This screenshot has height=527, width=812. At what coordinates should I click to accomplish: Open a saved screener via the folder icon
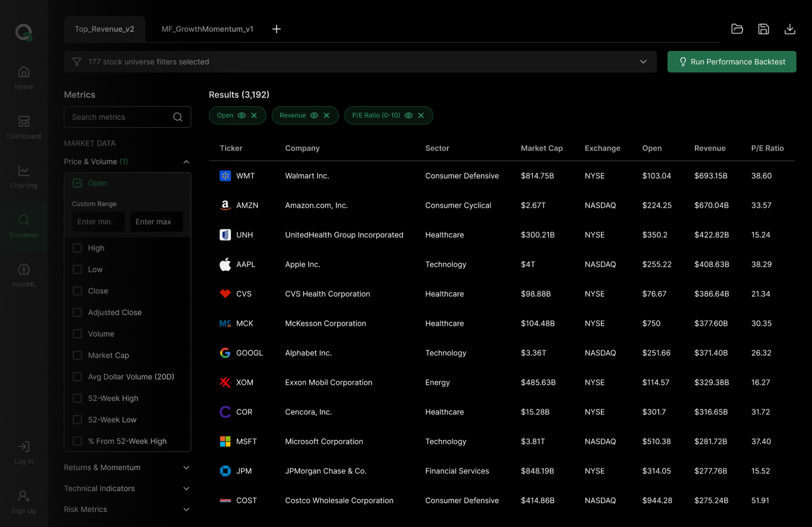click(x=737, y=29)
